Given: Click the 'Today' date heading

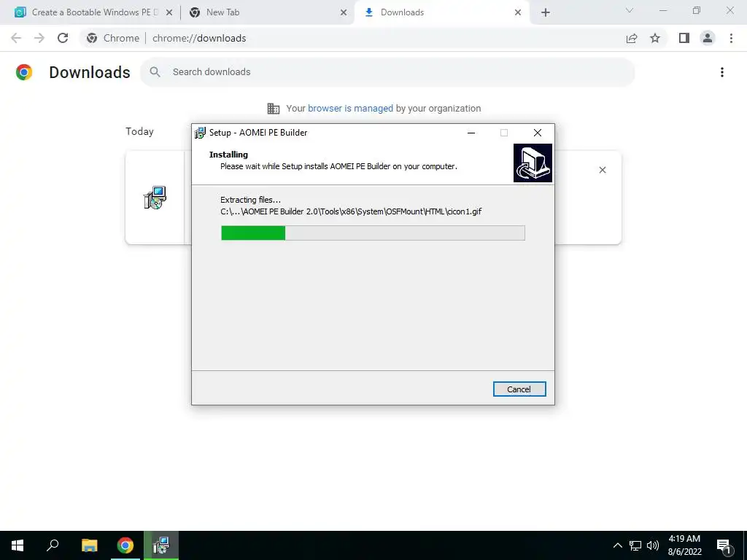Looking at the screenshot, I should tap(139, 131).
